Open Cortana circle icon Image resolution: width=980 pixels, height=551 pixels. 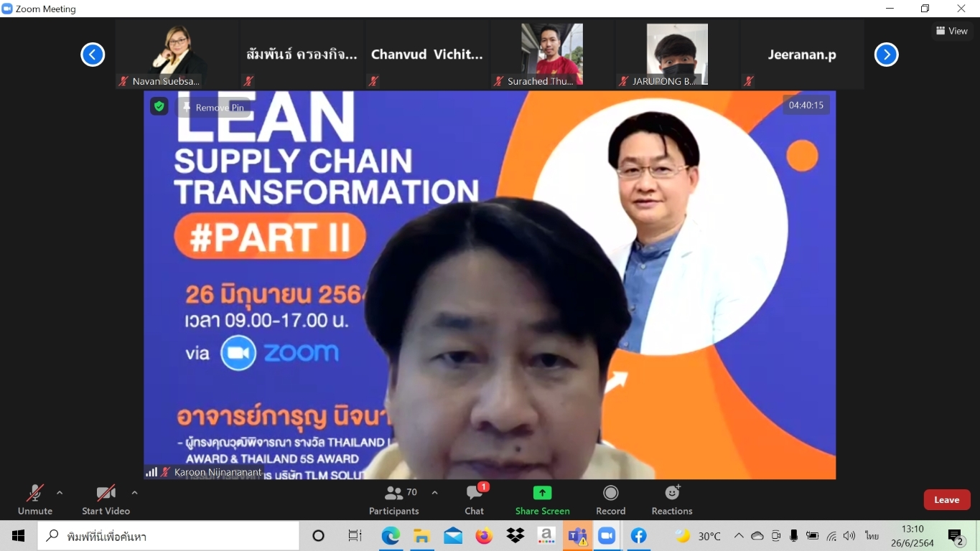pos(319,536)
